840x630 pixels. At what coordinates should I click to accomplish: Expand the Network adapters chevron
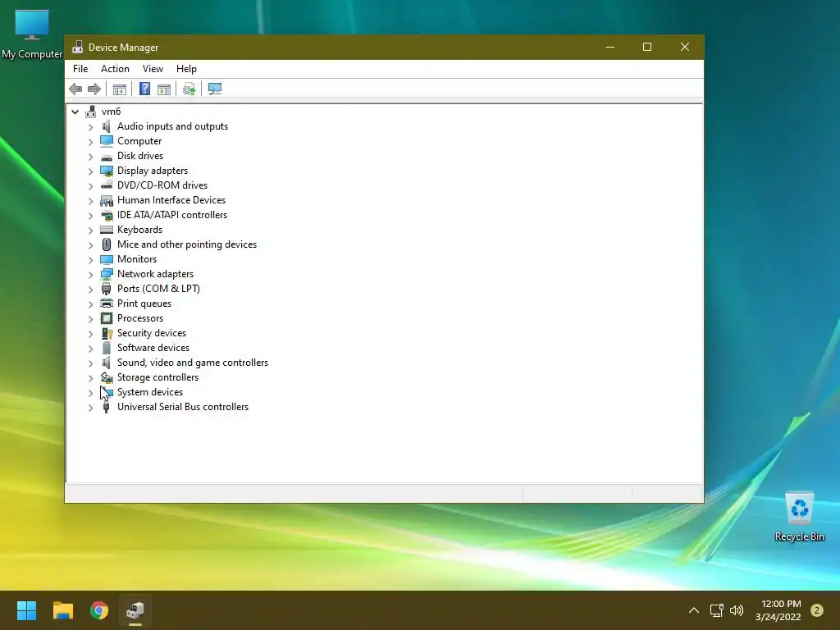pyautogui.click(x=90, y=274)
